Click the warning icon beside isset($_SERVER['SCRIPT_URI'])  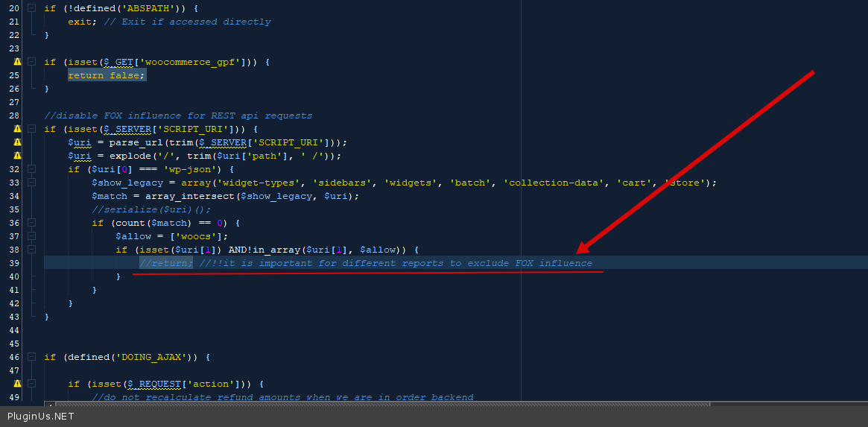tap(16, 129)
